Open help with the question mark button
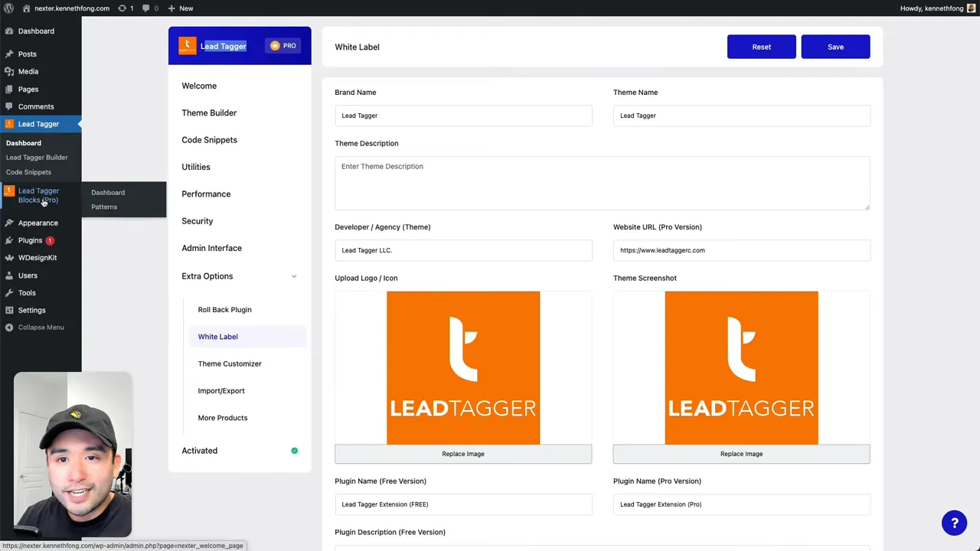Image resolution: width=980 pixels, height=551 pixels. coord(954,523)
